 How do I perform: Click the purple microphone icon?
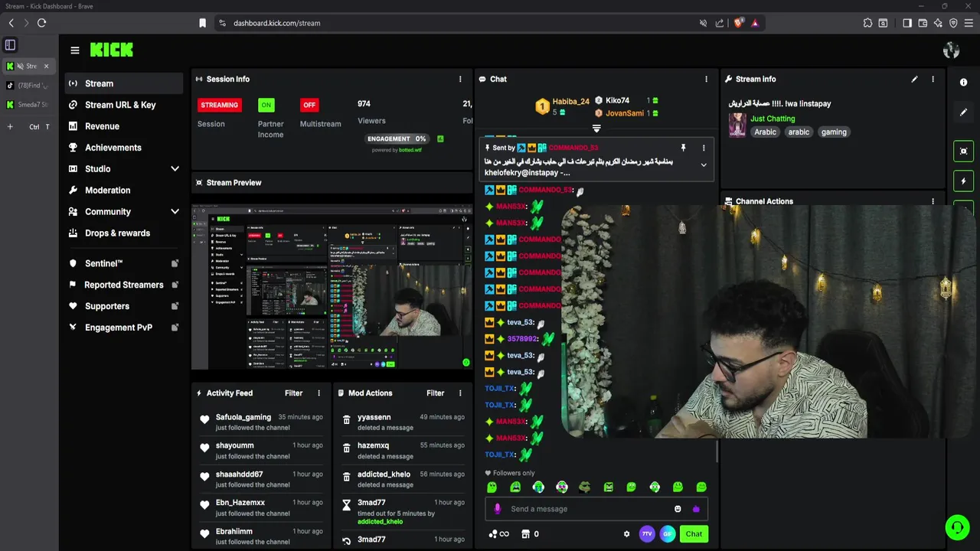click(x=498, y=509)
